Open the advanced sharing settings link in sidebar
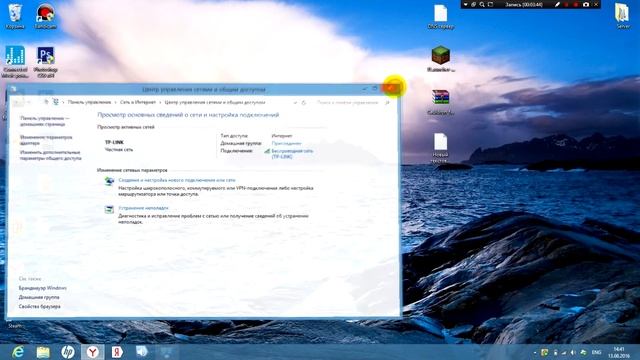The height and width of the screenshot is (360, 640). click(x=51, y=155)
